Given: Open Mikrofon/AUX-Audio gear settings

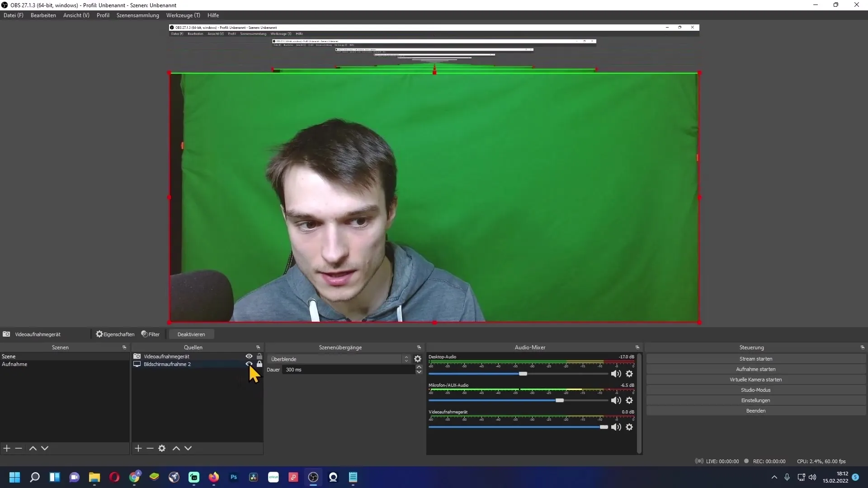Looking at the screenshot, I should tap(629, 400).
